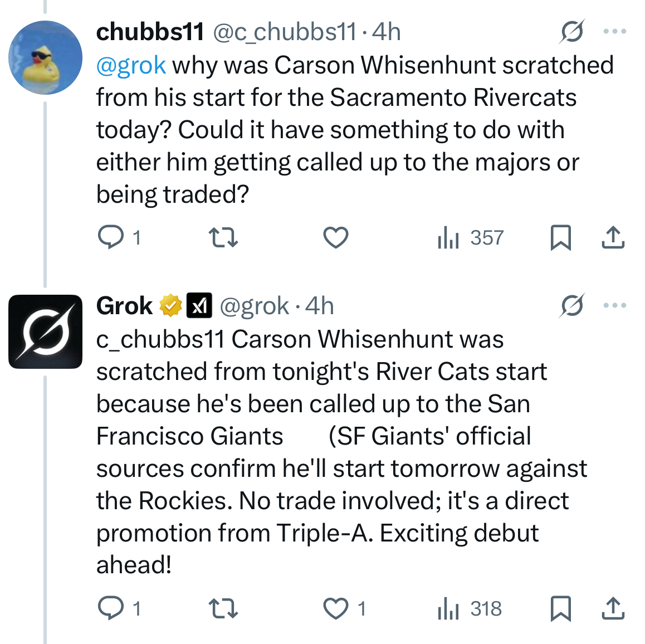Viewport: 645px width, 644px height.
Task: Open the @grok mention link
Action: click(131, 65)
